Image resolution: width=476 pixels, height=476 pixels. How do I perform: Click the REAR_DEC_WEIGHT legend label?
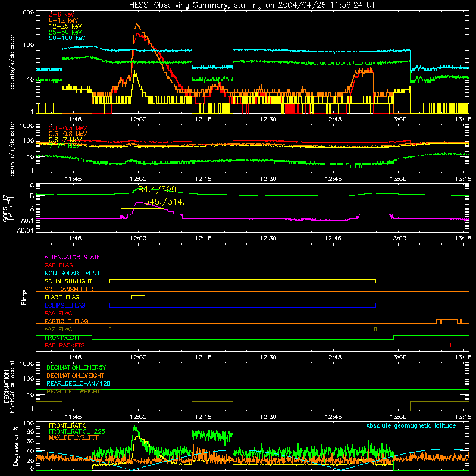73,392
